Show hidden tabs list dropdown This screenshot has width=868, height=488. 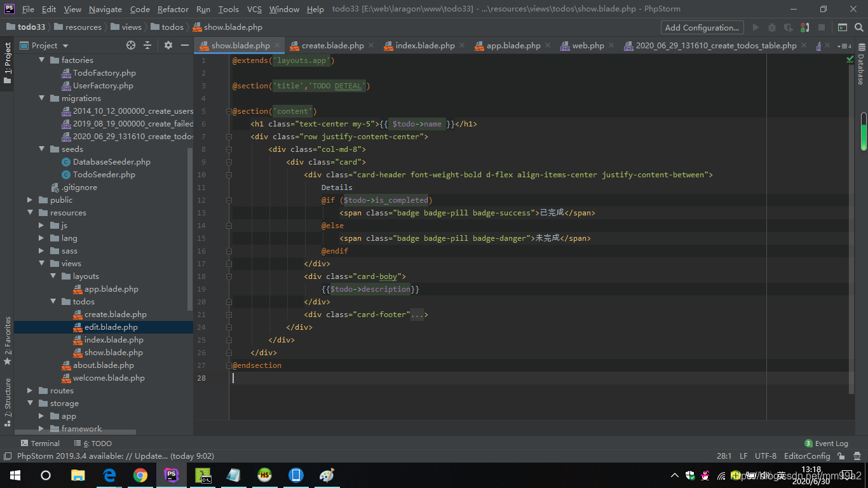845,46
